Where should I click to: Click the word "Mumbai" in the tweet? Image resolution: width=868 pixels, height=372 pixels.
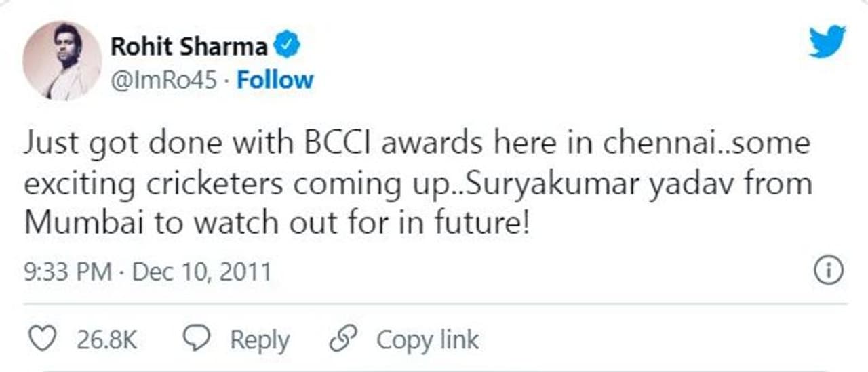point(84,224)
